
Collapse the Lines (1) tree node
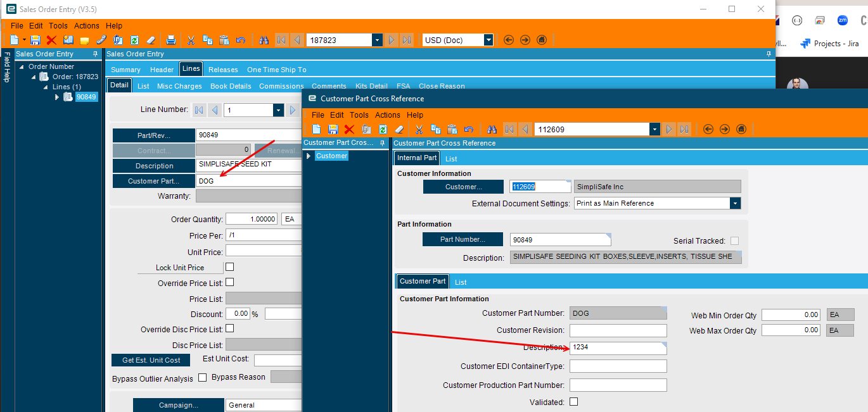[x=46, y=87]
